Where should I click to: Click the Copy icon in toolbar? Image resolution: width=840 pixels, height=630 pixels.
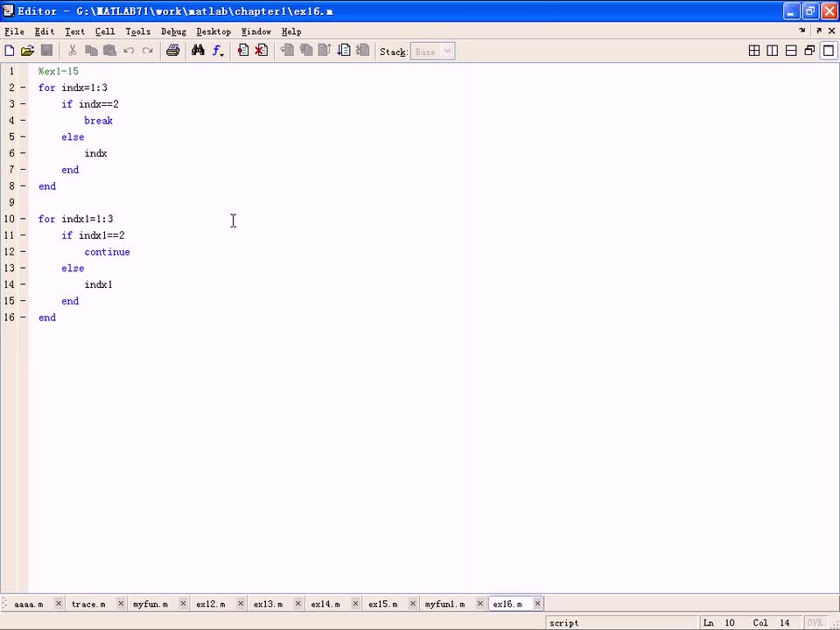[x=91, y=51]
